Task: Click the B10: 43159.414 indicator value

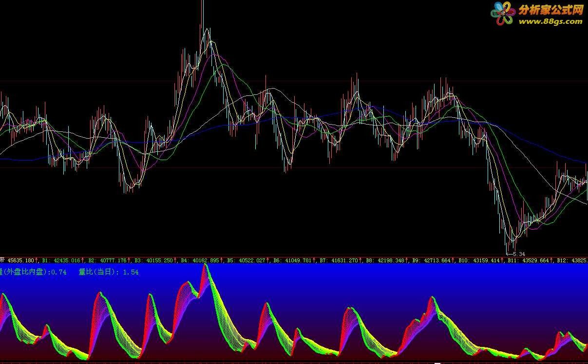Action: click(x=480, y=261)
